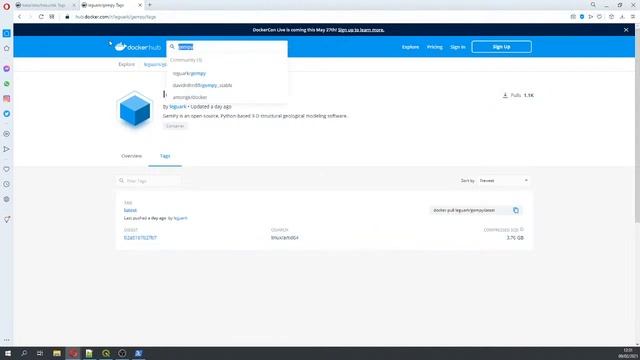This screenshot has width=640, height=360.
Task: Go back to previous page
Action: (x=19, y=17)
